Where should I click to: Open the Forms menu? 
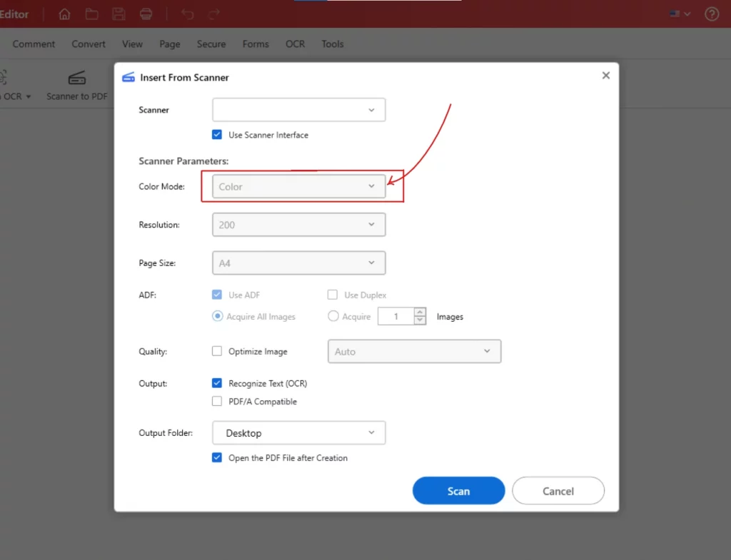[256, 44]
